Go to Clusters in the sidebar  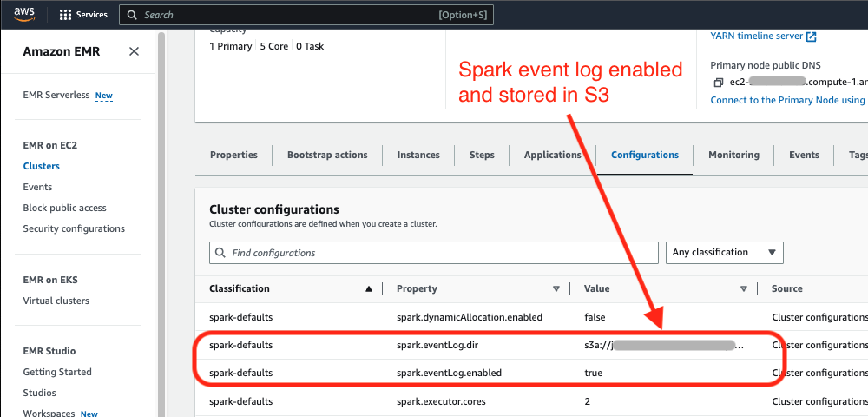click(x=41, y=166)
